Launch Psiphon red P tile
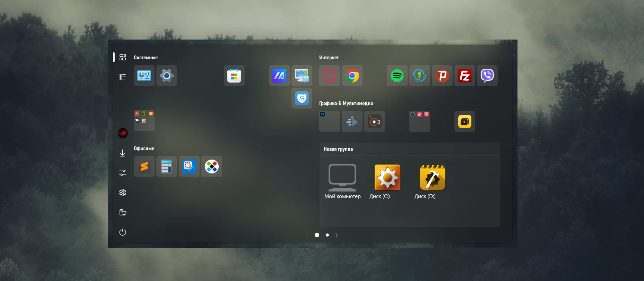The image size is (644, 281). 442,76
